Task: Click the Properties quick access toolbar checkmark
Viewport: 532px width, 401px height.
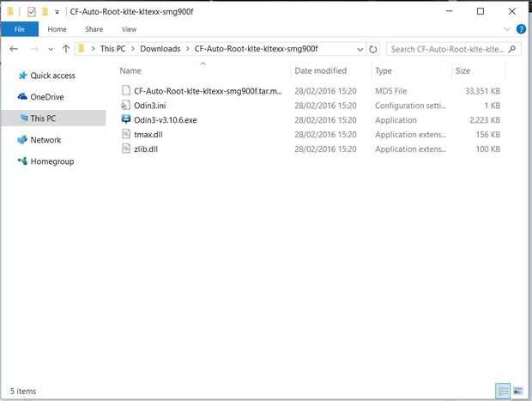Action: [x=32, y=12]
